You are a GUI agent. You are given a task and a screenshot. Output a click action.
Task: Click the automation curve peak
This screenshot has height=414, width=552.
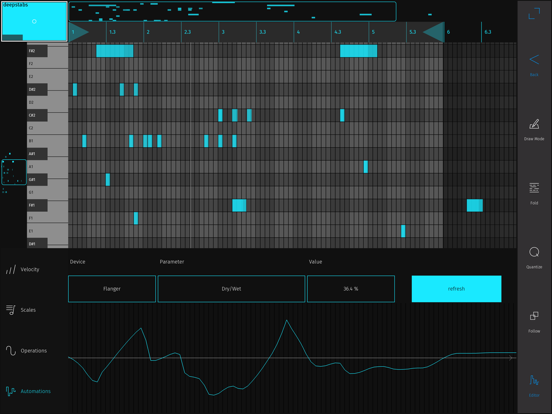point(287,320)
